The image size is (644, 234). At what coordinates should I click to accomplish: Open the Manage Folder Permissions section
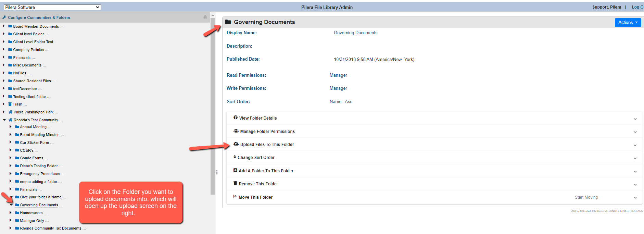pos(434,132)
